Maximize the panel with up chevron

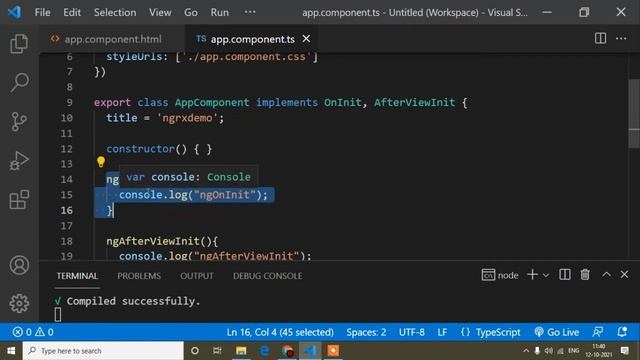pyautogui.click(x=606, y=274)
